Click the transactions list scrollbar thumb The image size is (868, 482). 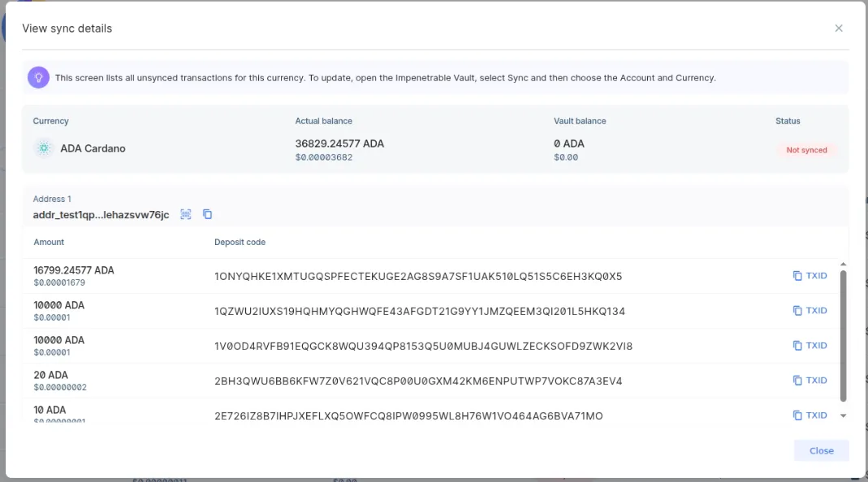coord(843,335)
